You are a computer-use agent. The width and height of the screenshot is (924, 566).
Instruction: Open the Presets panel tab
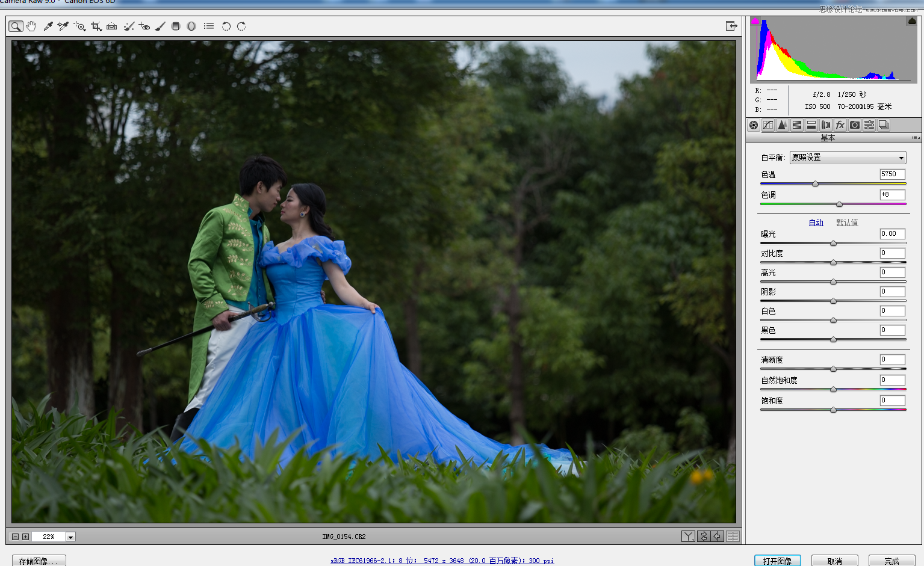pos(869,125)
